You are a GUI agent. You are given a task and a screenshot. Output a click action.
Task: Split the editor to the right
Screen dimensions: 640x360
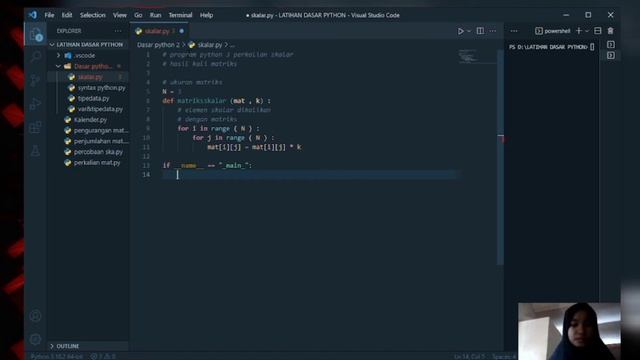point(480,31)
